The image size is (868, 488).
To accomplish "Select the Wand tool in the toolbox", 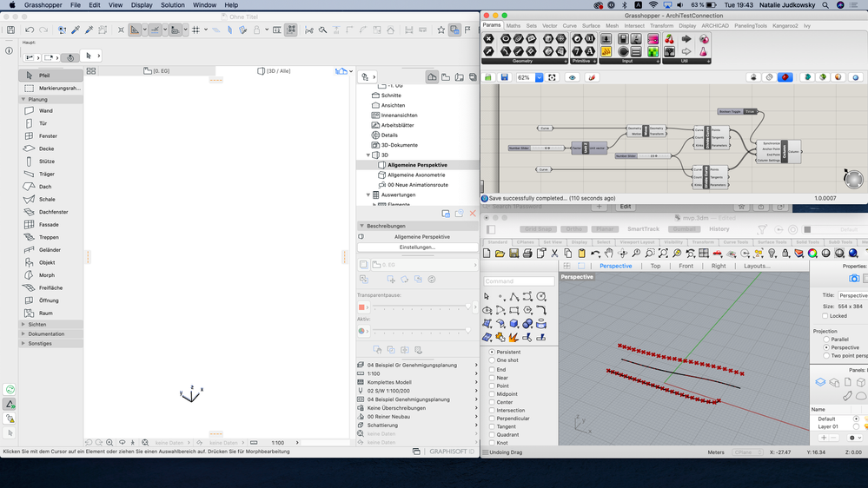I will coord(45,111).
